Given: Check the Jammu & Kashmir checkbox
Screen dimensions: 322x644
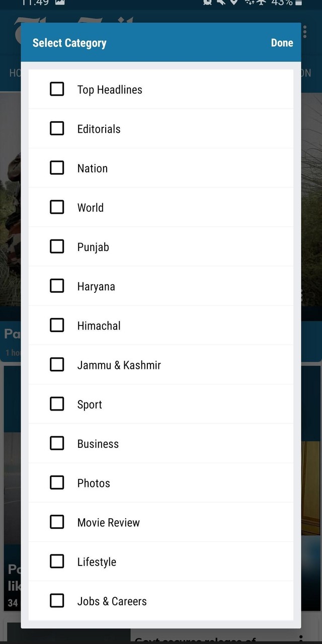Looking at the screenshot, I should pyautogui.click(x=57, y=364).
